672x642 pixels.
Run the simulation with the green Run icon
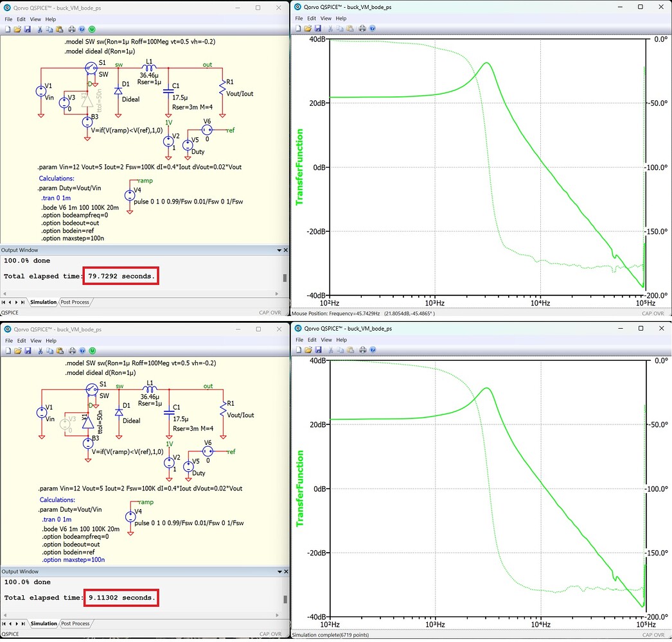(x=92, y=29)
